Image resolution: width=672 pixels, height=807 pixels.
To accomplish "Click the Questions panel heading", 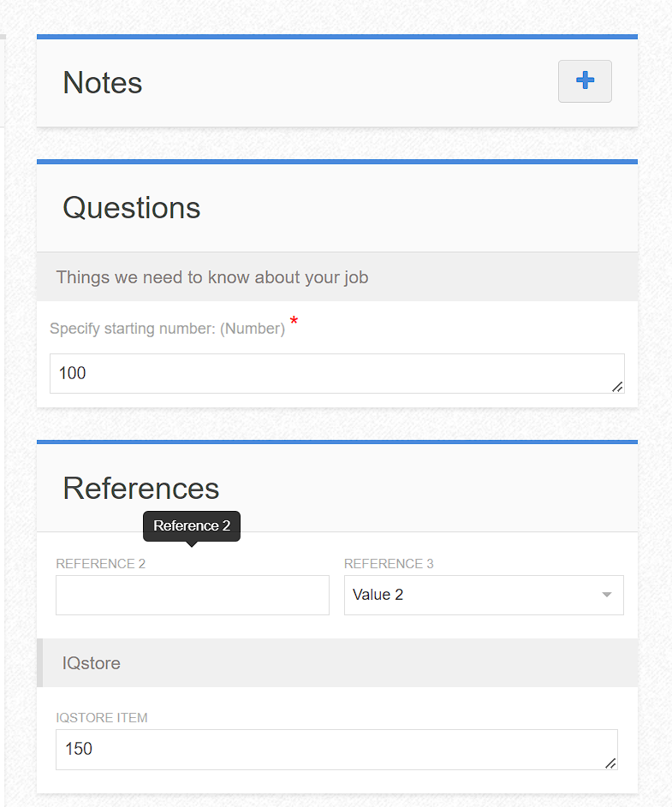I will tap(132, 207).
